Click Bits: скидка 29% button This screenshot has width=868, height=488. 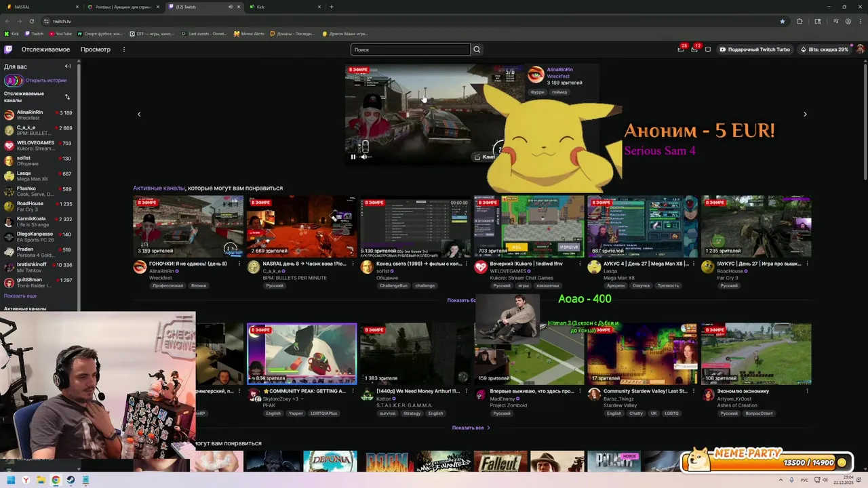[824, 49]
